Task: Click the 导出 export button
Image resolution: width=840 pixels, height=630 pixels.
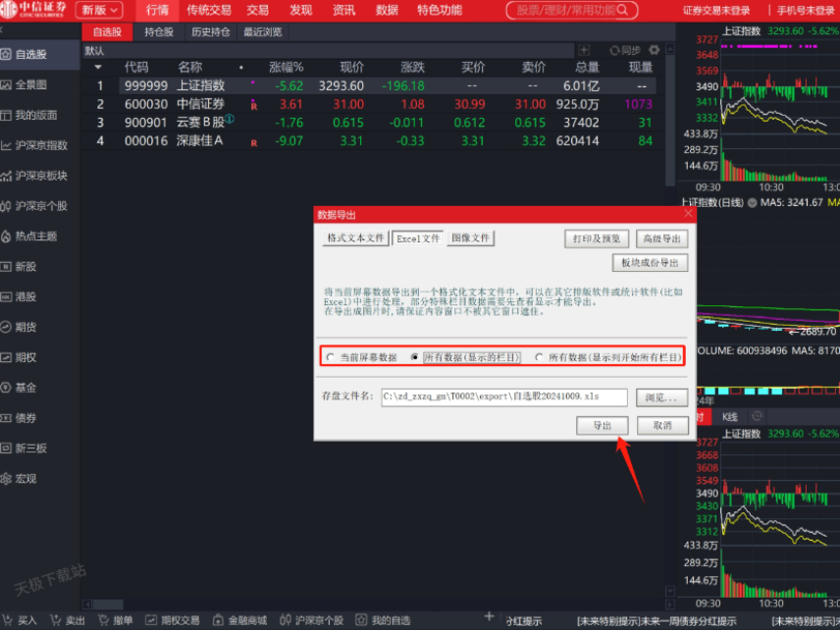Action: [602, 425]
